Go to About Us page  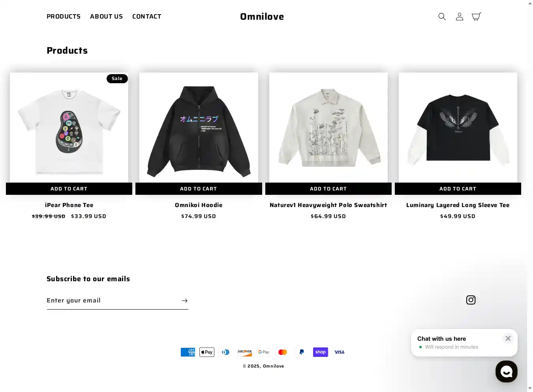coord(106,17)
